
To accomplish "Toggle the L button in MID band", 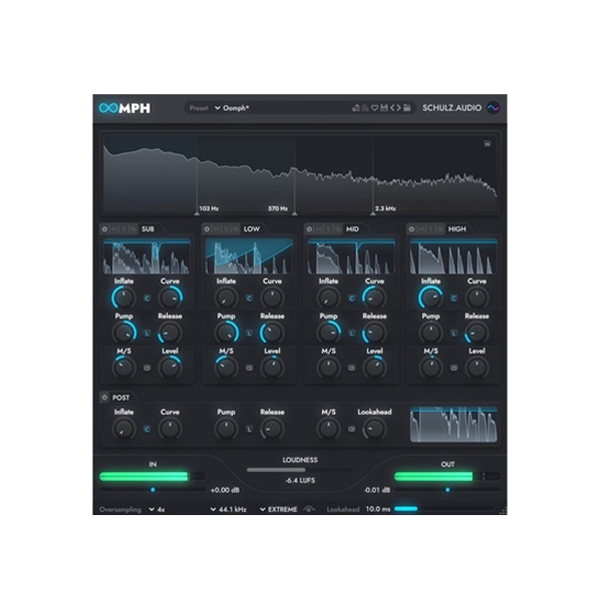I will coord(351,333).
